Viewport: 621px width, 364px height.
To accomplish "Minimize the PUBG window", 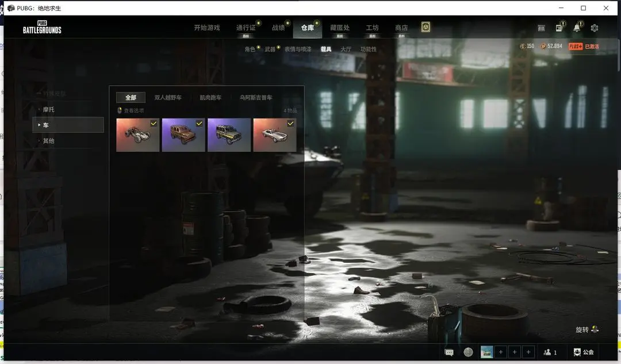I will point(561,8).
